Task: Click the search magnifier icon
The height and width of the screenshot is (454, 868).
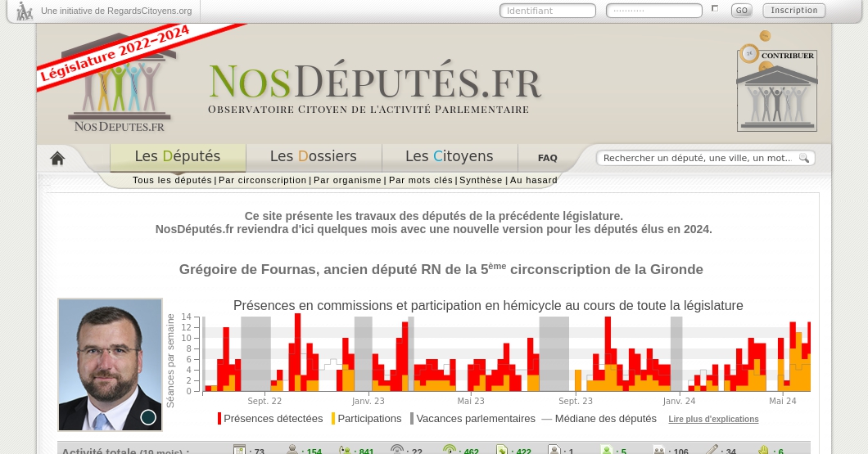Action: point(804,158)
